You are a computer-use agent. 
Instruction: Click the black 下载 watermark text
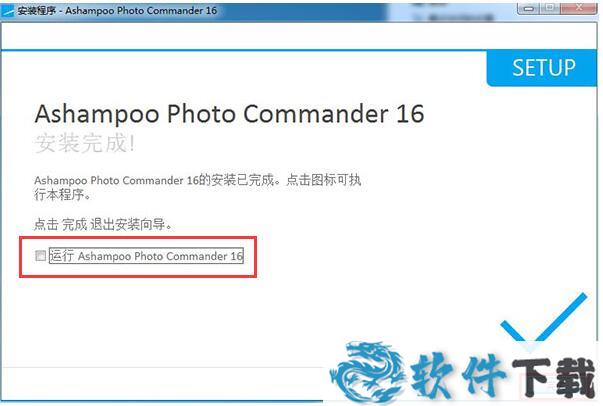point(554,376)
